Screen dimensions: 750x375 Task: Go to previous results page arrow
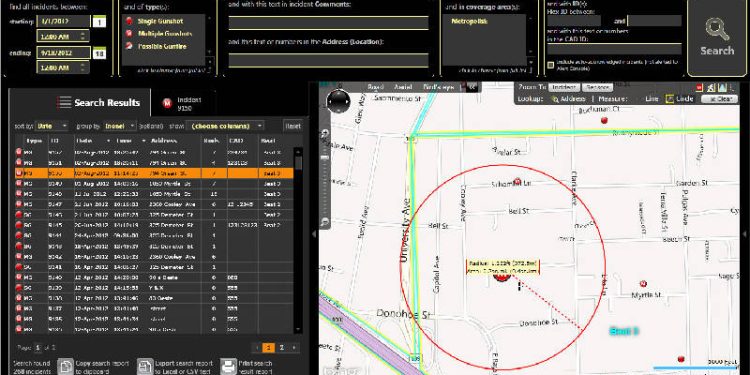[x=257, y=348]
